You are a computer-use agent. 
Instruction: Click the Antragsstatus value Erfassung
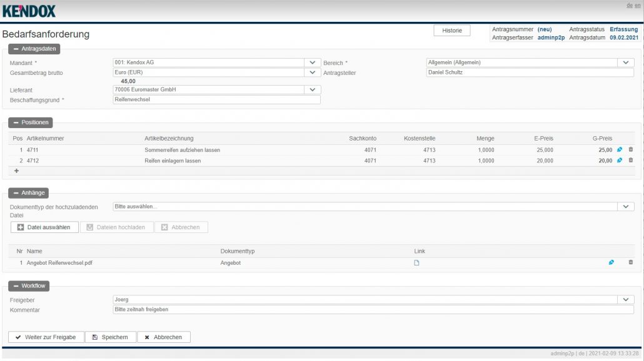[x=624, y=29]
